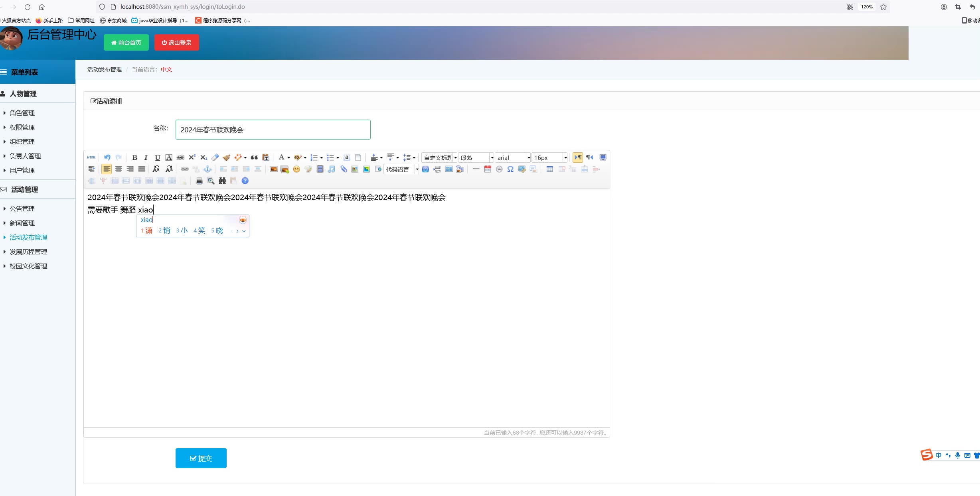This screenshot has height=496, width=980.
Task: Toggle left-to-right text direction button
Action: (x=578, y=157)
